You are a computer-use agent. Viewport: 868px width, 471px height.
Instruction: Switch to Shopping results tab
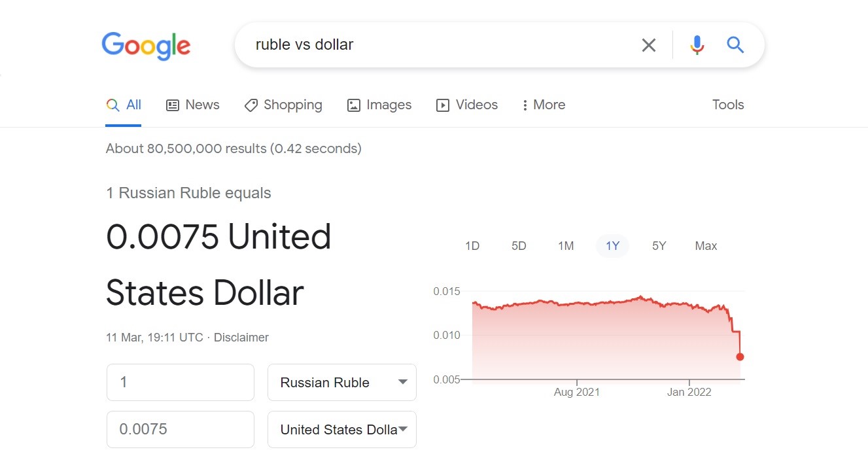283,105
